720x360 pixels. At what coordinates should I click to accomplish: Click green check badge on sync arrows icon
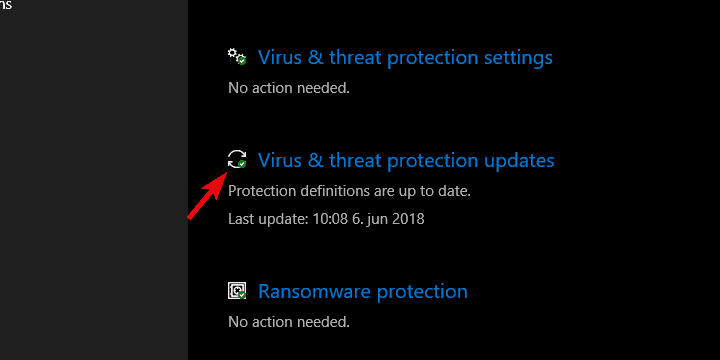pyautogui.click(x=242, y=164)
